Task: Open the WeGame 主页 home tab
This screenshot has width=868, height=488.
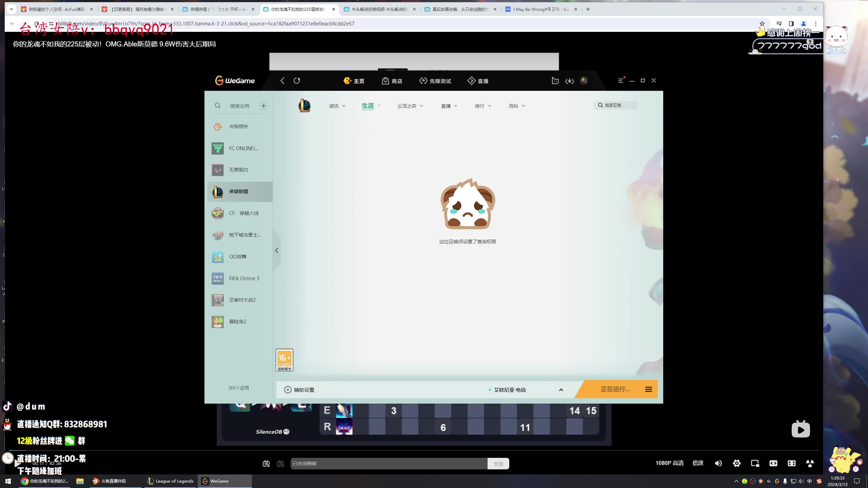Action: point(354,81)
